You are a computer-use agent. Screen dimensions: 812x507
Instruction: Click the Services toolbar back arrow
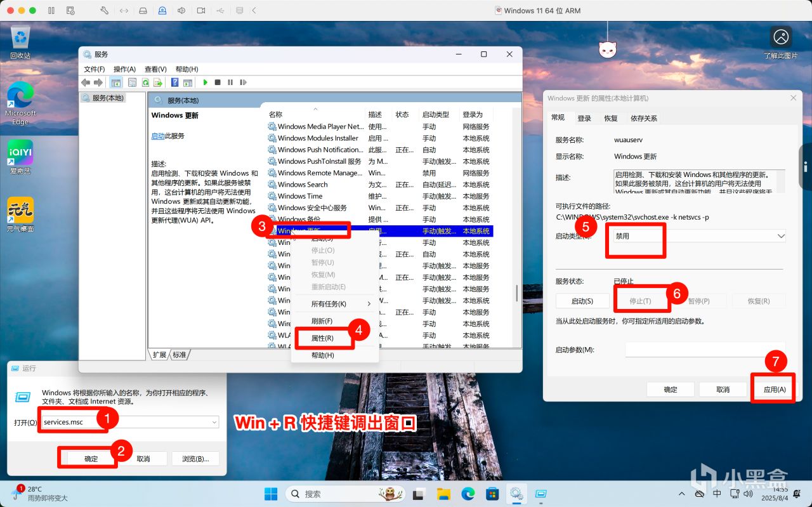pos(86,82)
